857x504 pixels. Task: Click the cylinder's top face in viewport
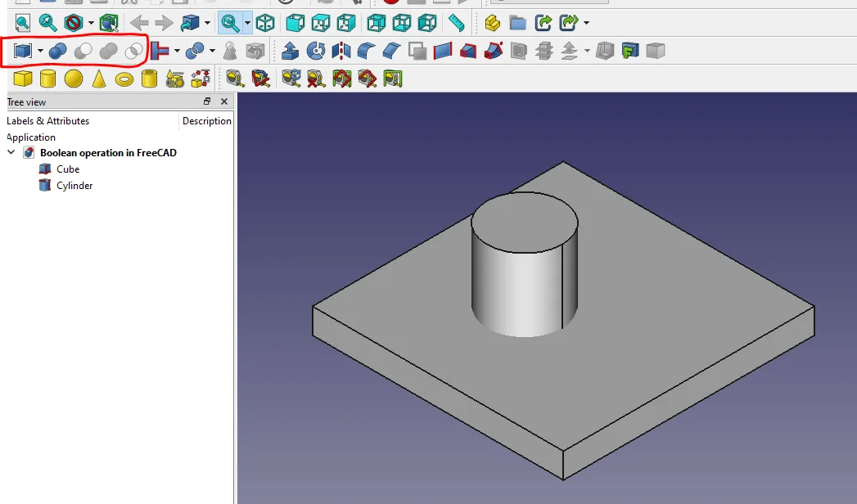coord(524,220)
